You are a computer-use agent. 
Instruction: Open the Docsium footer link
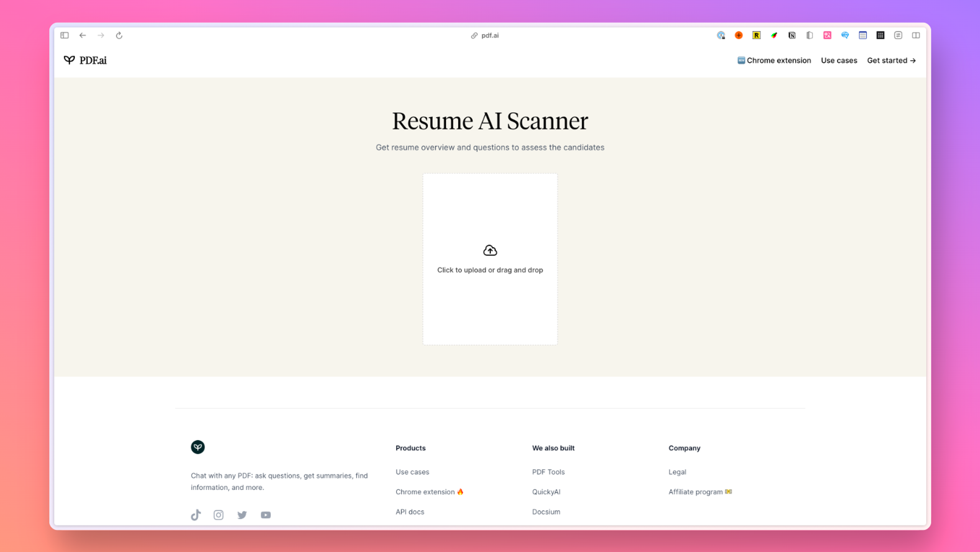coord(546,512)
